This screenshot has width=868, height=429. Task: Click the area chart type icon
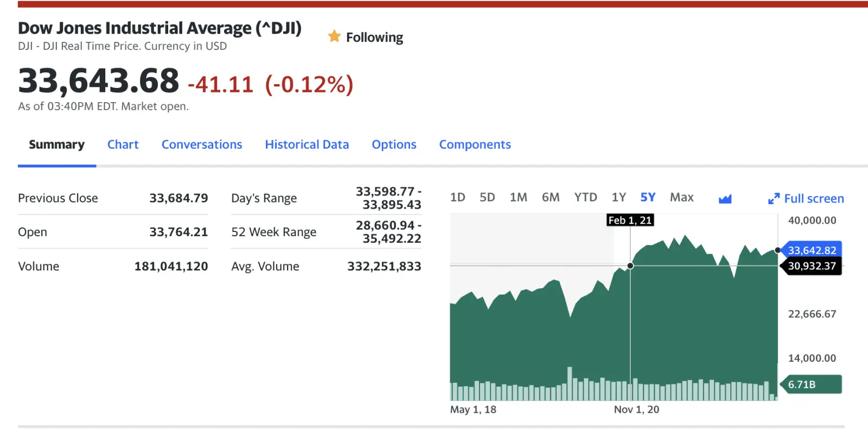point(725,199)
